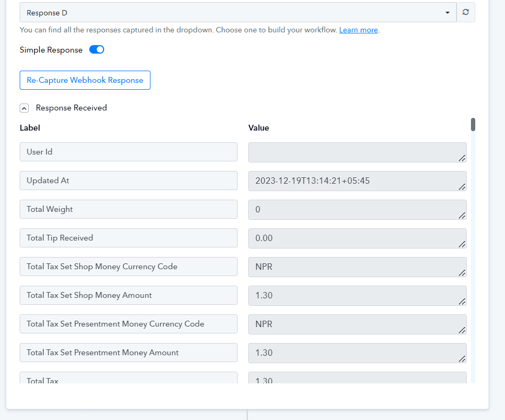Click resize handle of Shop Money Amount value

[x=462, y=302]
